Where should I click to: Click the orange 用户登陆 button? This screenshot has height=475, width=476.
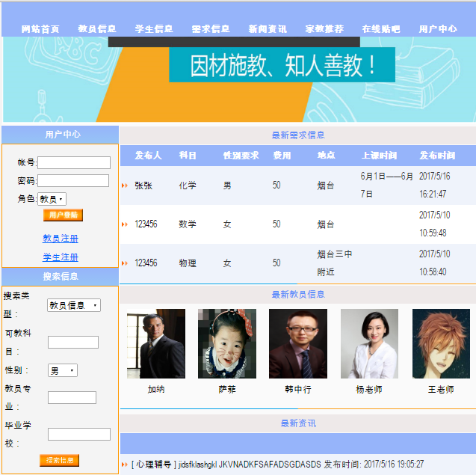tap(63, 215)
